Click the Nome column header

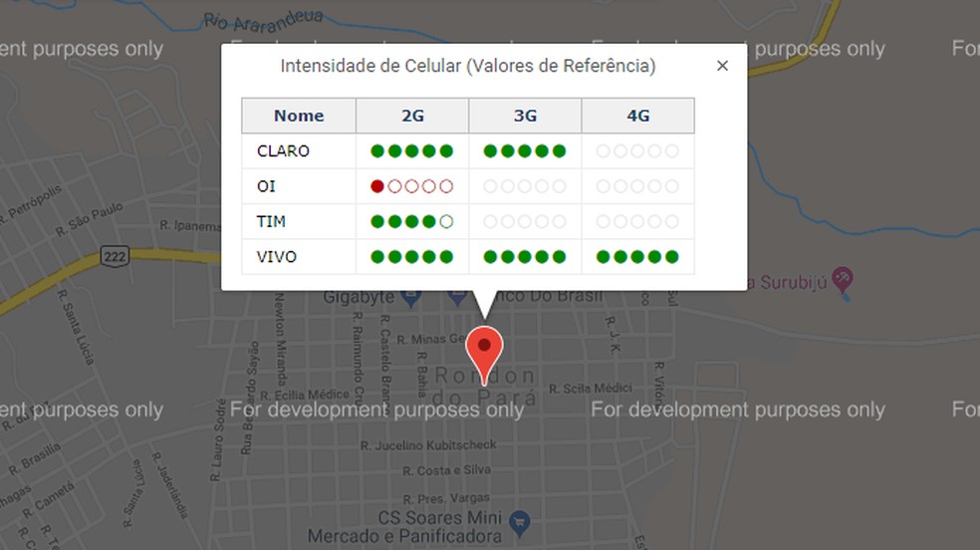(299, 116)
